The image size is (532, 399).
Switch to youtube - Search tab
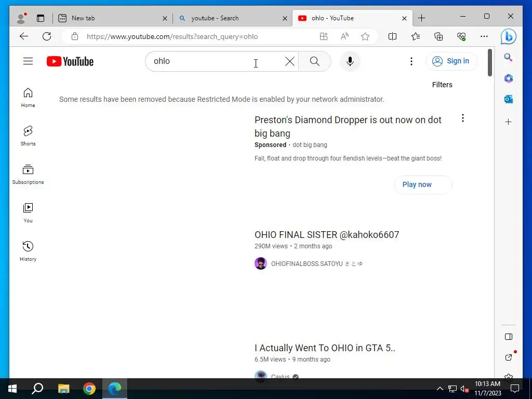[x=233, y=18]
